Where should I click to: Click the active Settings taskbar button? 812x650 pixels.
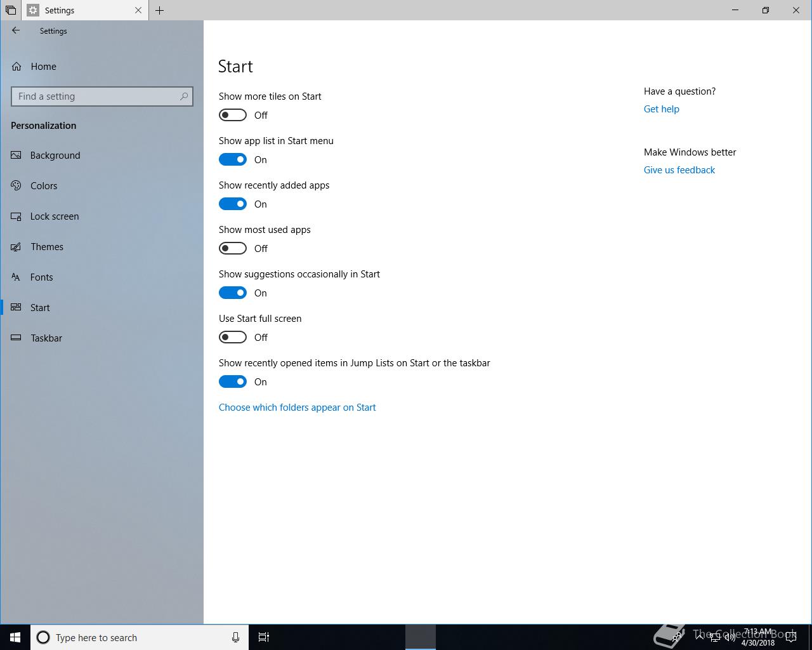pyautogui.click(x=421, y=637)
